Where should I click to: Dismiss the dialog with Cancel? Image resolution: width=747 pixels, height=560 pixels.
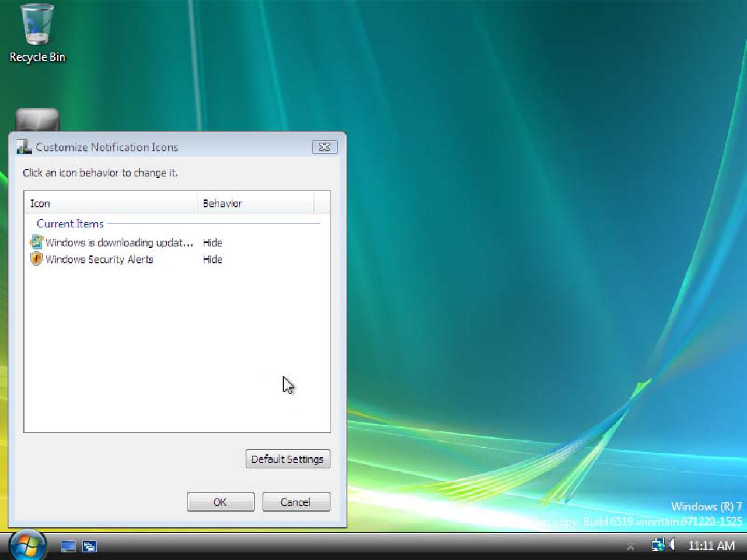[296, 502]
